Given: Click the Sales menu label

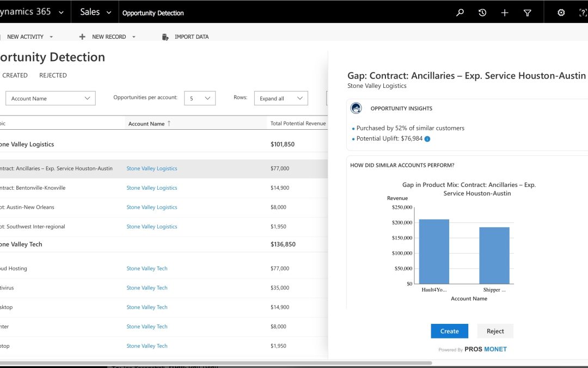Looking at the screenshot, I should click(90, 12).
